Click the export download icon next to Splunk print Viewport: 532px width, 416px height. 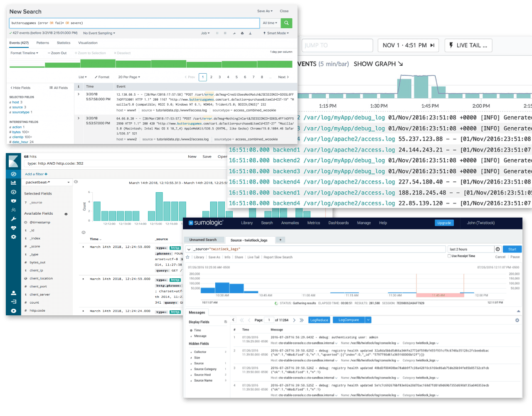point(250,33)
